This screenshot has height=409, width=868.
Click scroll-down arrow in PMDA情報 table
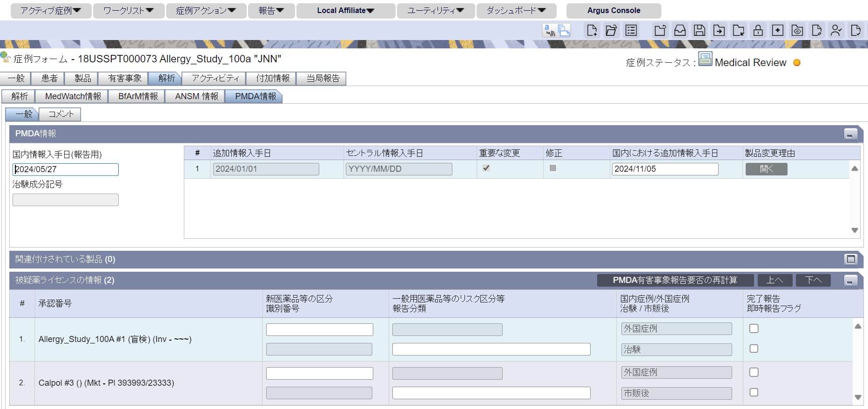point(855,230)
